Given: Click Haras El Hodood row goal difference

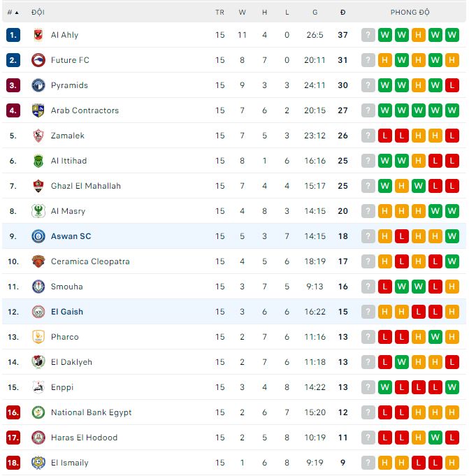Looking at the screenshot, I should [x=315, y=438].
